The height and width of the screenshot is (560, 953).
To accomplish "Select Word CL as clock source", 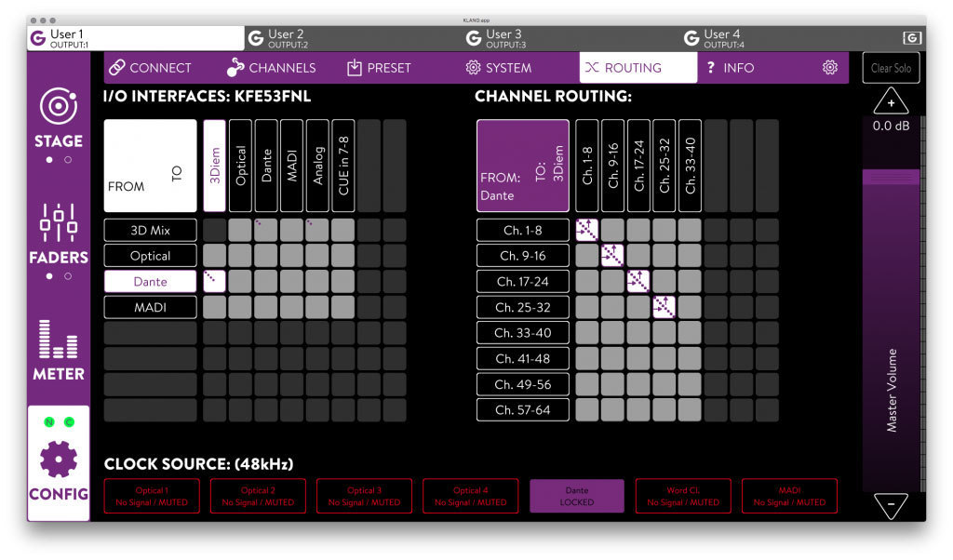I will click(683, 496).
